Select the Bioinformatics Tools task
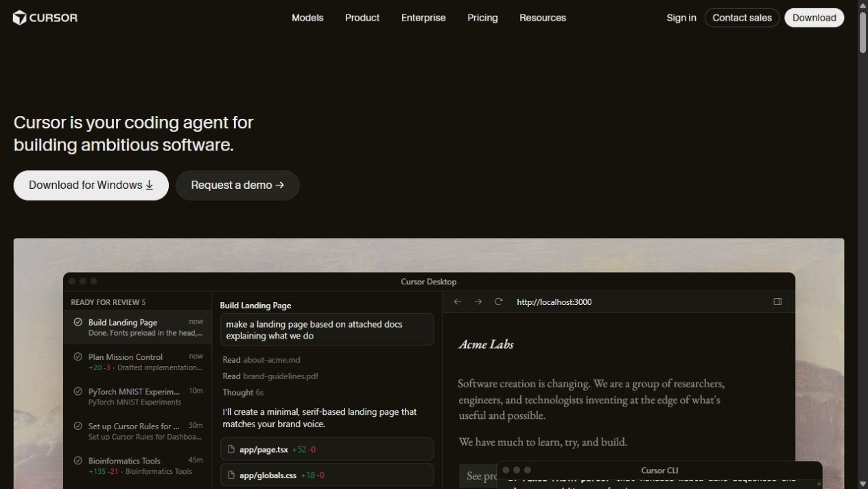 (137, 466)
